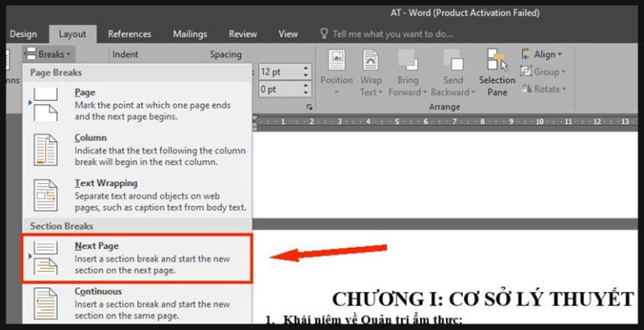Collapse the Breaks dropdown button
The height and width of the screenshot is (330, 644).
click(x=48, y=54)
